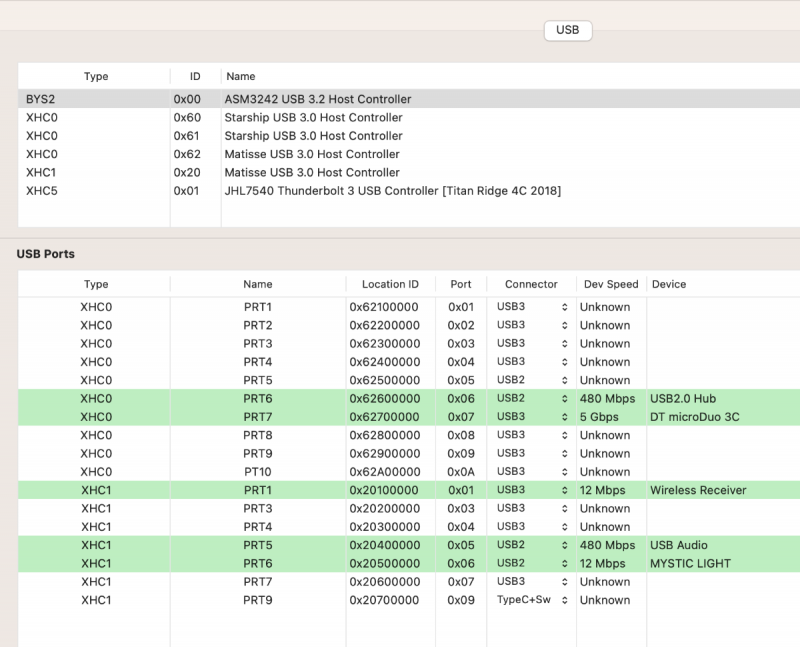
Task: Open connector dropdown for MYSTIC LIGHT port
Action: point(532,563)
